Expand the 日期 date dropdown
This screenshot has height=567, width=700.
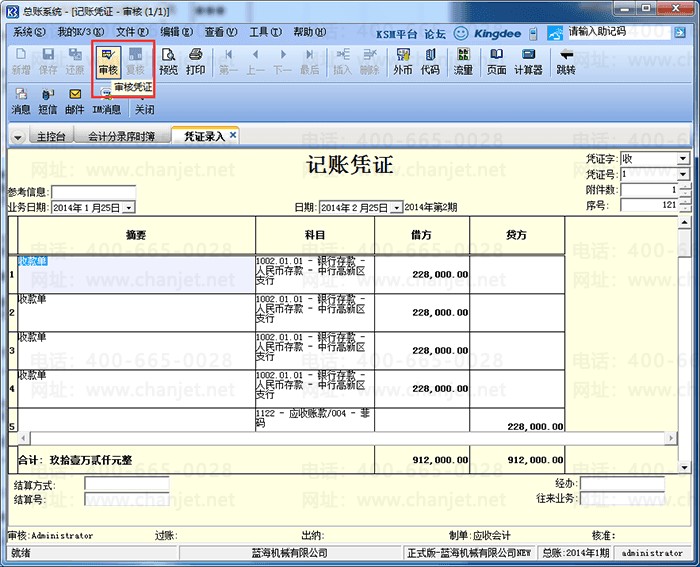pyautogui.click(x=396, y=208)
